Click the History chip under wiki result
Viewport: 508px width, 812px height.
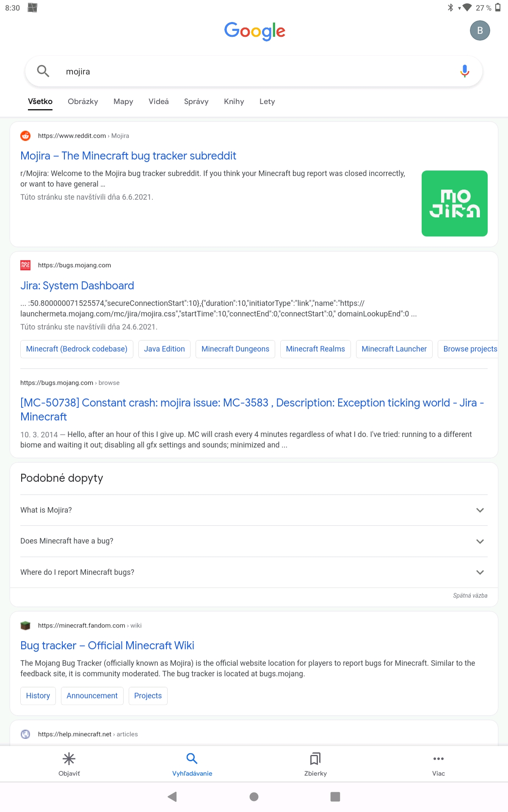(x=38, y=696)
